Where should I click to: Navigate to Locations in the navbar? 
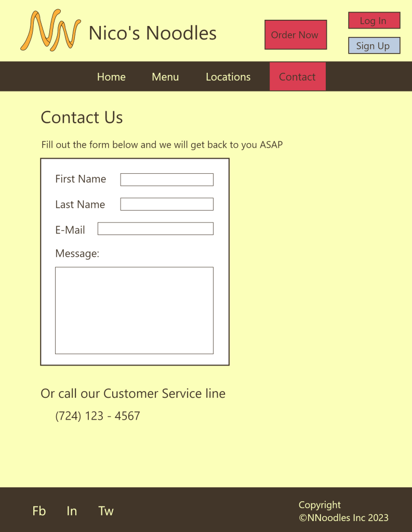(228, 77)
